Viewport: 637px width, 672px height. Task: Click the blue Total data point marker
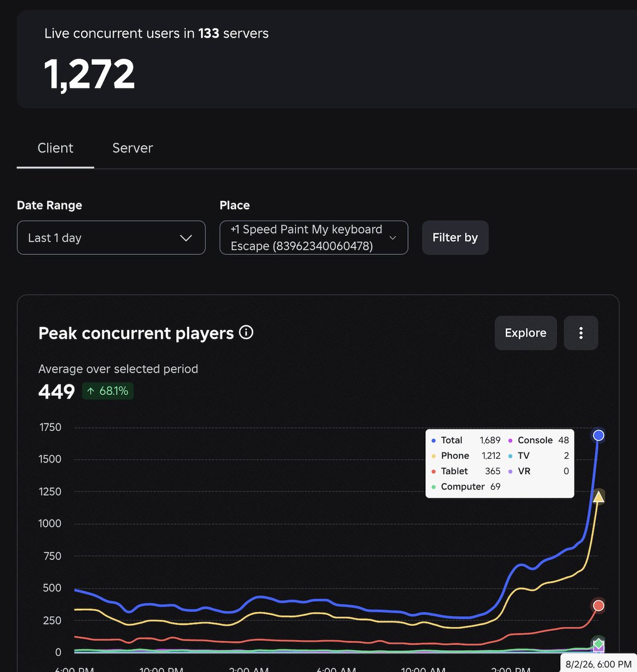pos(598,435)
